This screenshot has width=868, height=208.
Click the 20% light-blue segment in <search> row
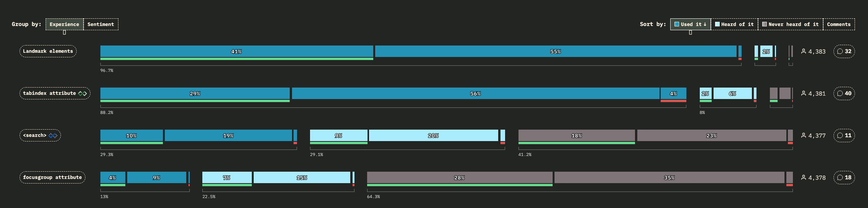click(x=433, y=135)
